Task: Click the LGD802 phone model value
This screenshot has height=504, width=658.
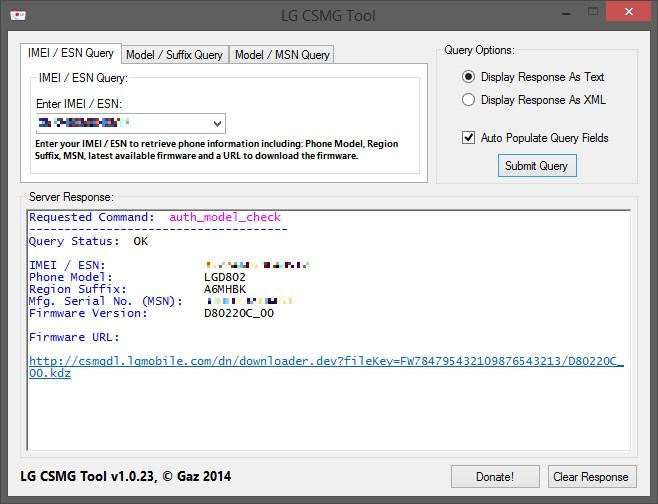Action: 225,277
